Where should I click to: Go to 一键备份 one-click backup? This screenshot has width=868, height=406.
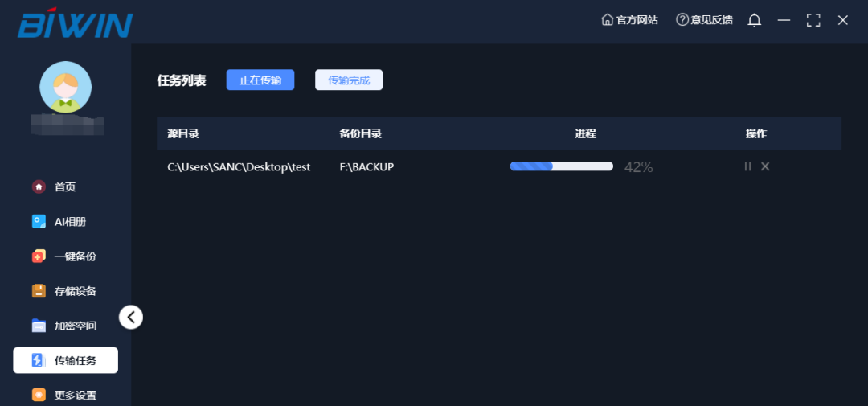(x=64, y=256)
